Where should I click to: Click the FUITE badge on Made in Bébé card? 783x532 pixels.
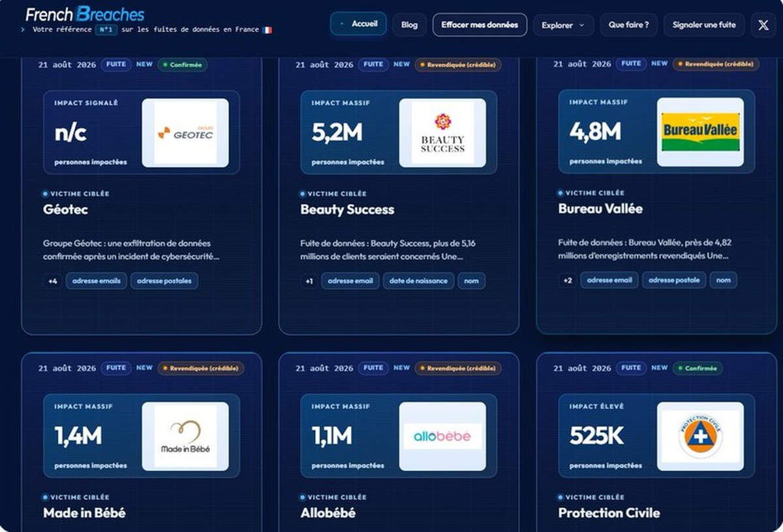116,368
